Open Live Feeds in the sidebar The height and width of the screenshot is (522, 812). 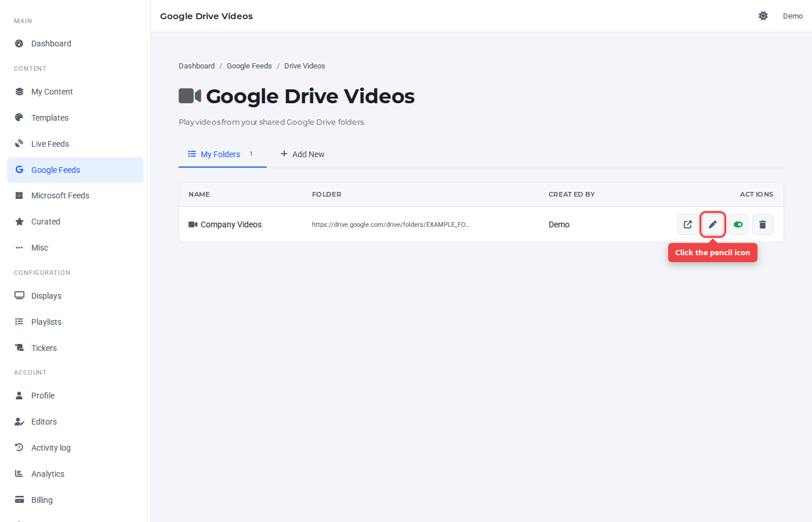75,144
